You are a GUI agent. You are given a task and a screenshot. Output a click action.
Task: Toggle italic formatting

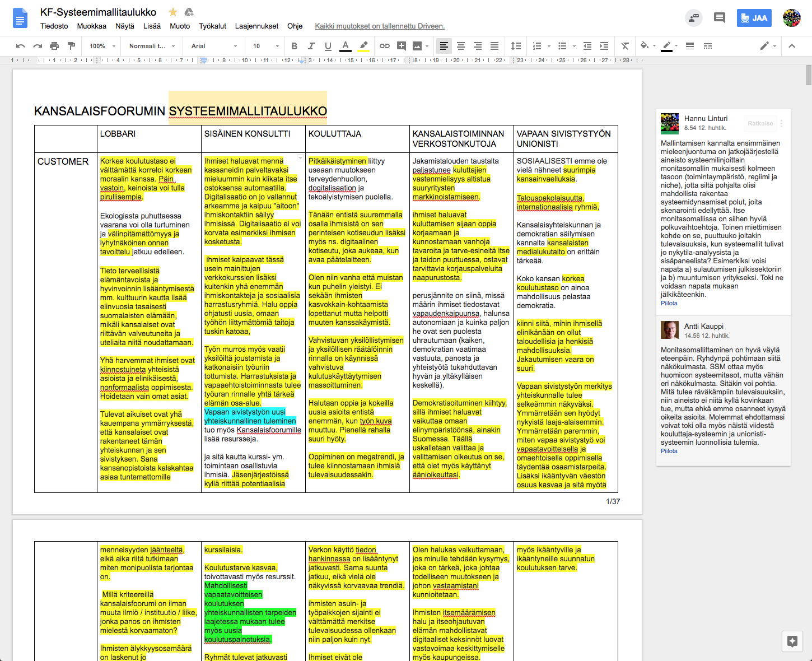tap(311, 46)
